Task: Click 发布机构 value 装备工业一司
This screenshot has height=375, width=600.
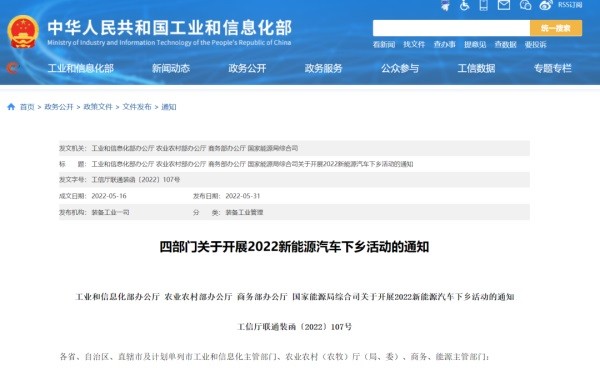Action: pos(110,212)
